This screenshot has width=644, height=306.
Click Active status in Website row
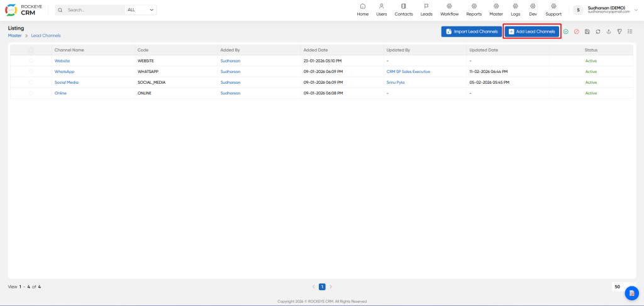(x=591, y=61)
